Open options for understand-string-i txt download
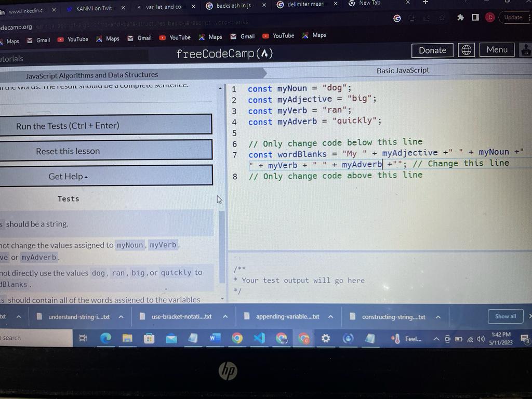This screenshot has width=532, height=399. (121, 317)
